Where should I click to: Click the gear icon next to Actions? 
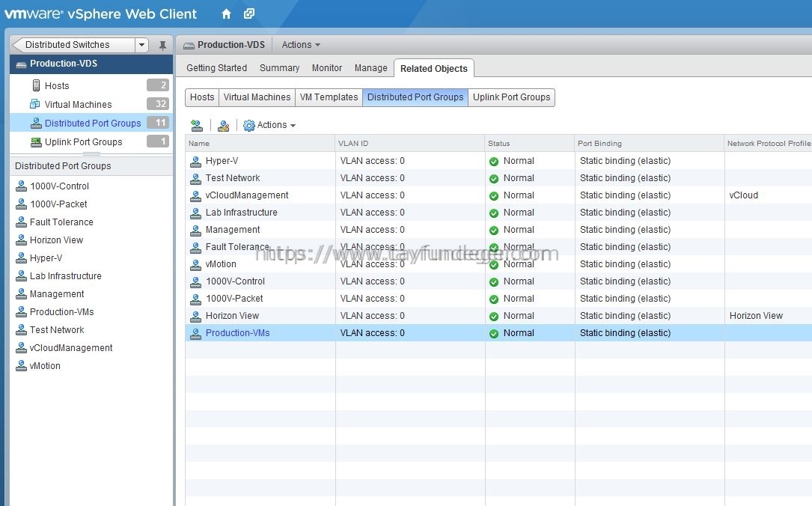[x=249, y=125]
